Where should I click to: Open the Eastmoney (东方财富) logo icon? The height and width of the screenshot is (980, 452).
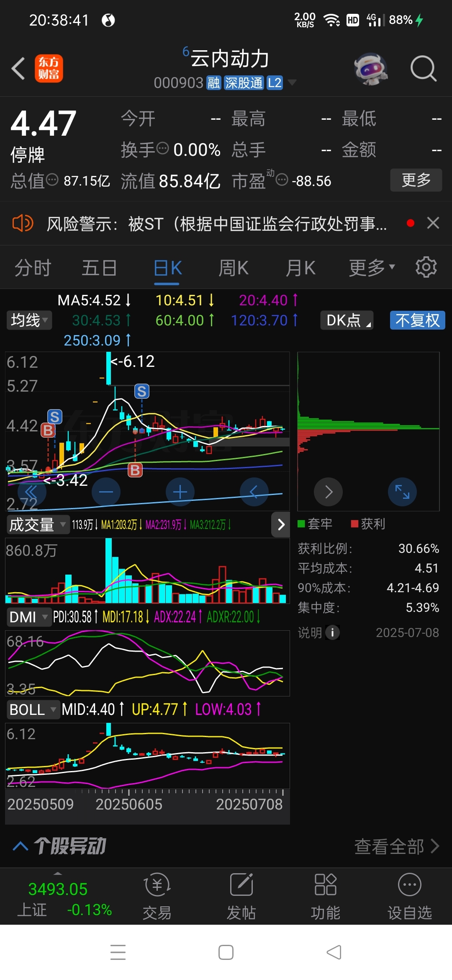coord(49,68)
